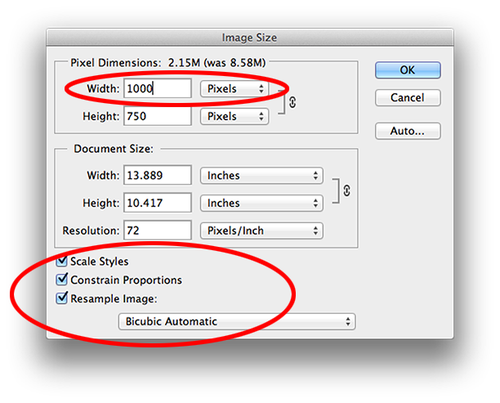Open the document Height Inches dropdown

(x=261, y=203)
